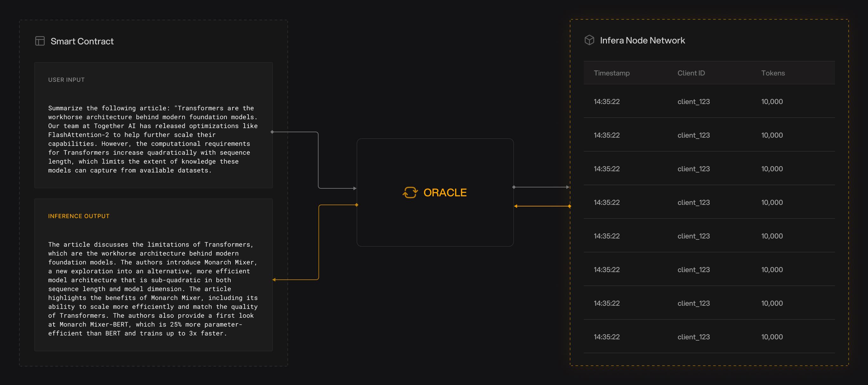Viewport: 868px width, 385px height.
Task: Click the last table row's 10,000 tokens cell
Action: point(772,337)
